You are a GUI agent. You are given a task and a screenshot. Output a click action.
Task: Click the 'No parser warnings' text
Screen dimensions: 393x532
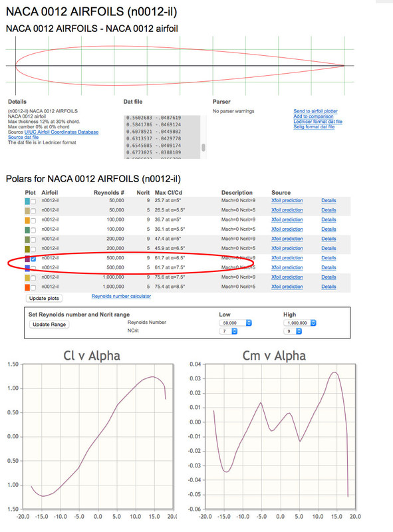[x=233, y=111]
